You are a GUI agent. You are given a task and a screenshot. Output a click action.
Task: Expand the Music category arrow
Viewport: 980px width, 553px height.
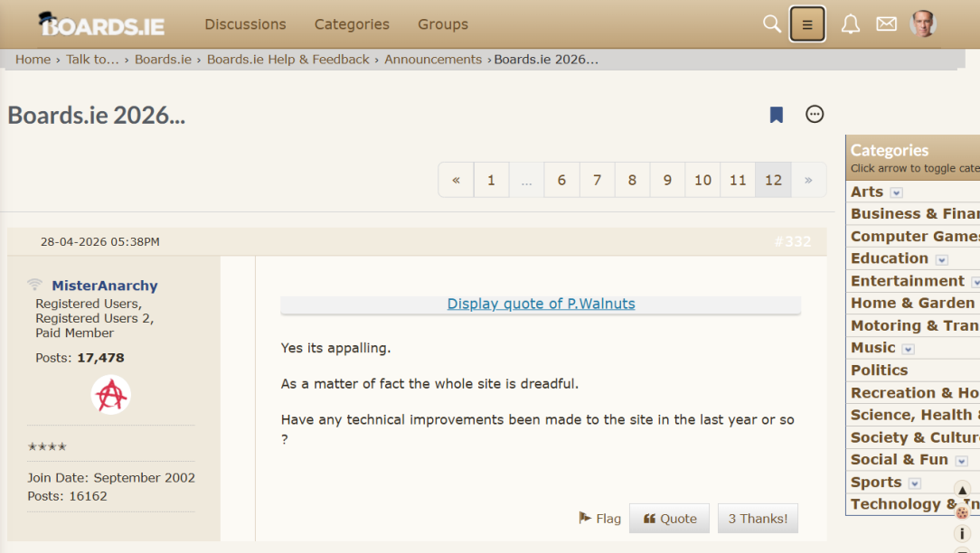tap(908, 349)
